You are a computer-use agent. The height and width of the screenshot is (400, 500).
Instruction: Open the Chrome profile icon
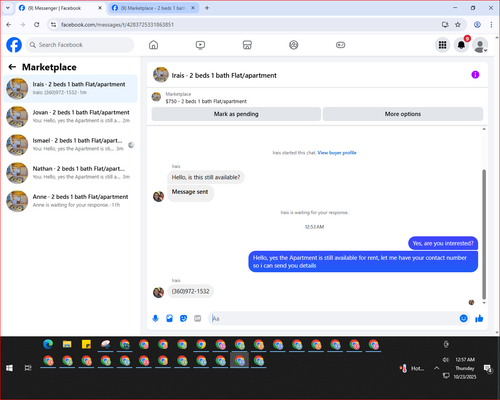point(477,25)
